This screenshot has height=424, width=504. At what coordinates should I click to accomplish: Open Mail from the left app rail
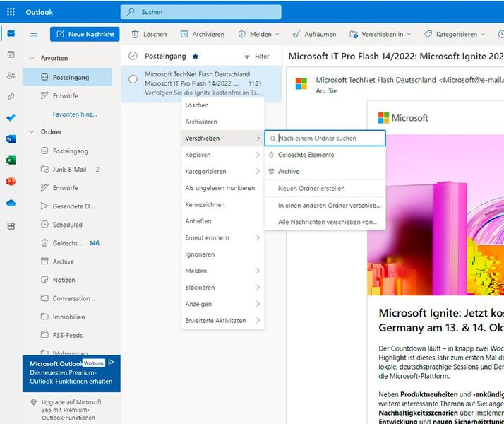point(11,33)
